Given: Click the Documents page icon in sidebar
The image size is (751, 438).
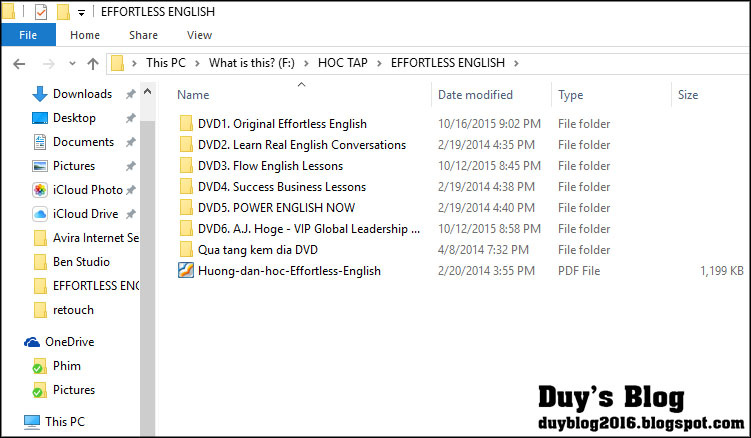Looking at the screenshot, I should 40,142.
